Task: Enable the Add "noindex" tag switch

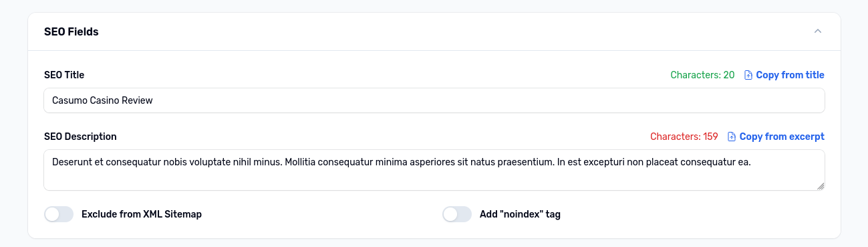Action: [x=457, y=214]
